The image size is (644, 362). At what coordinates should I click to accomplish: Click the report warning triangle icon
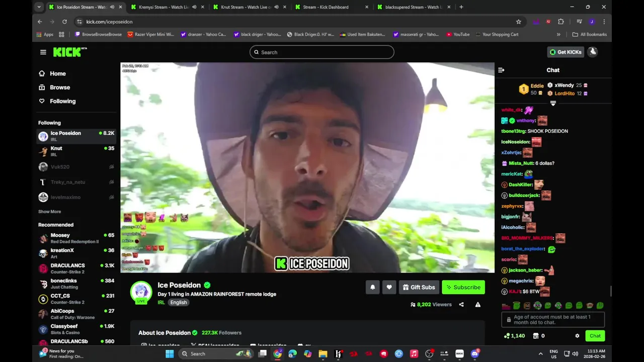478,305
